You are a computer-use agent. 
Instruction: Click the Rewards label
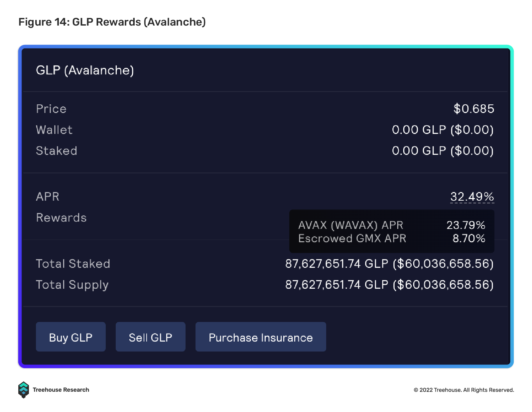tap(61, 218)
